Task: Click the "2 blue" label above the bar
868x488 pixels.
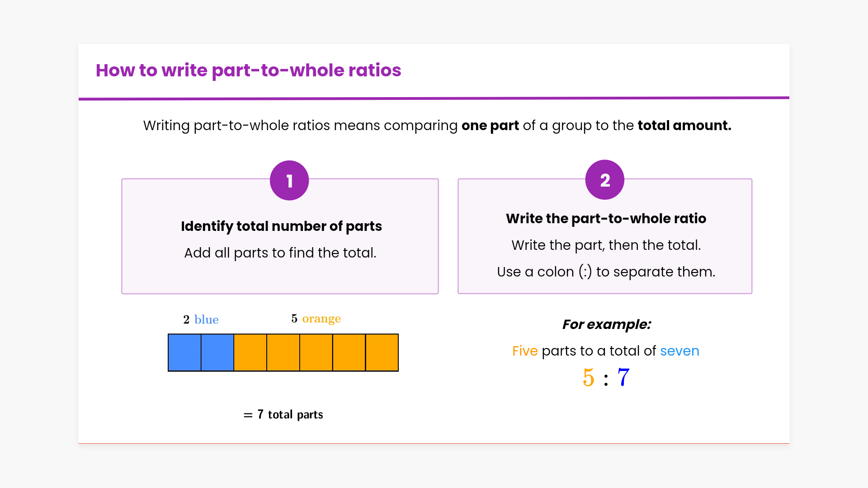Action: 201,319
